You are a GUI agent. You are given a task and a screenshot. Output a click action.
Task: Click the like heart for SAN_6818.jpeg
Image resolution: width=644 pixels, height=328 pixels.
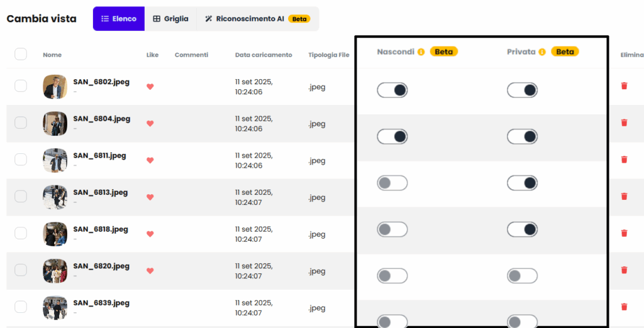[150, 234]
